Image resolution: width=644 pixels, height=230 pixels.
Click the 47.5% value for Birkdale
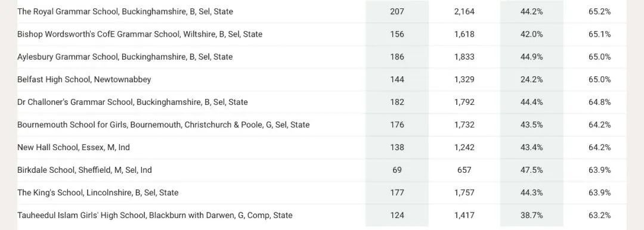click(531, 170)
